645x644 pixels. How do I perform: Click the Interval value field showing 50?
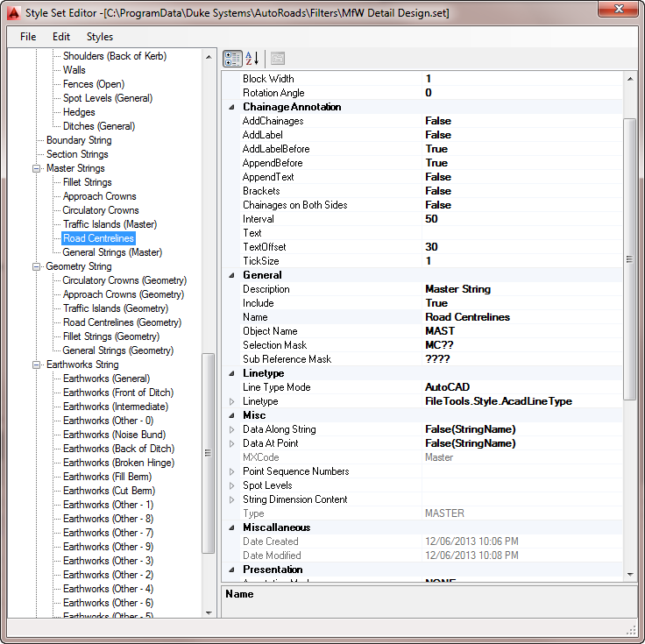pyautogui.click(x=432, y=219)
